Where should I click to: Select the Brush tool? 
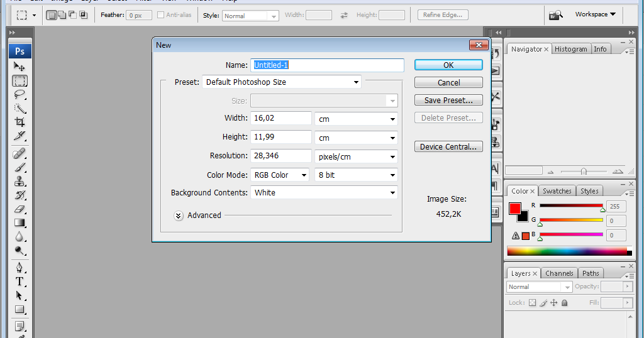point(19,167)
